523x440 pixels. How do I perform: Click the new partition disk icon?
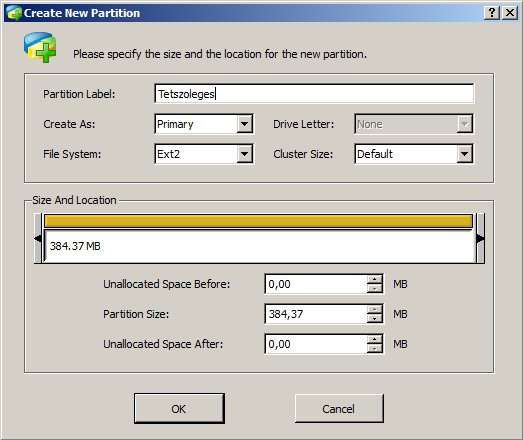40,47
